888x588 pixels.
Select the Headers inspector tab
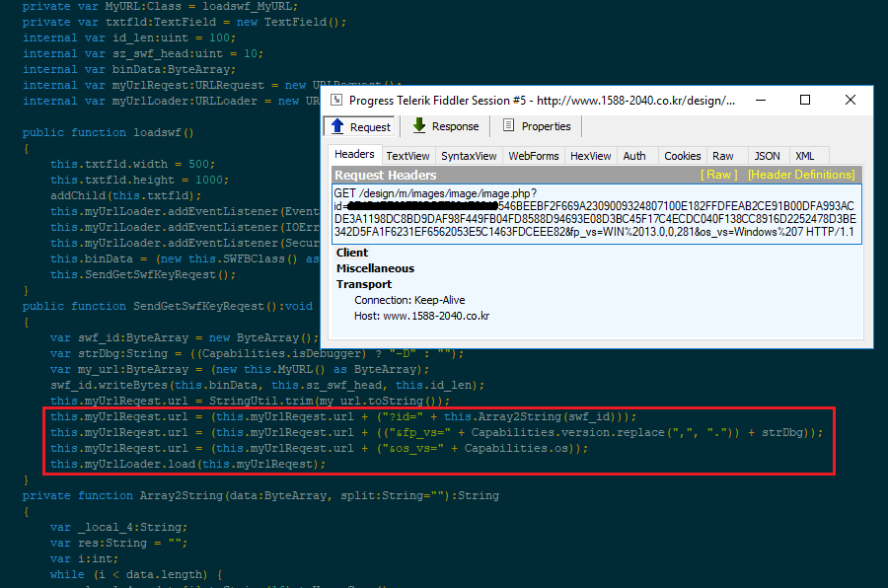coord(354,154)
